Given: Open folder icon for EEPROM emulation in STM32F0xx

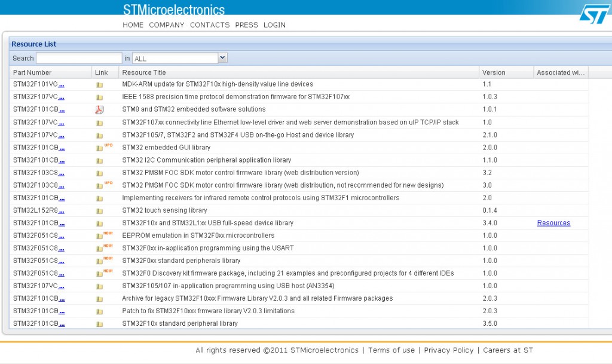Looking at the screenshot, I should tap(100, 236).
